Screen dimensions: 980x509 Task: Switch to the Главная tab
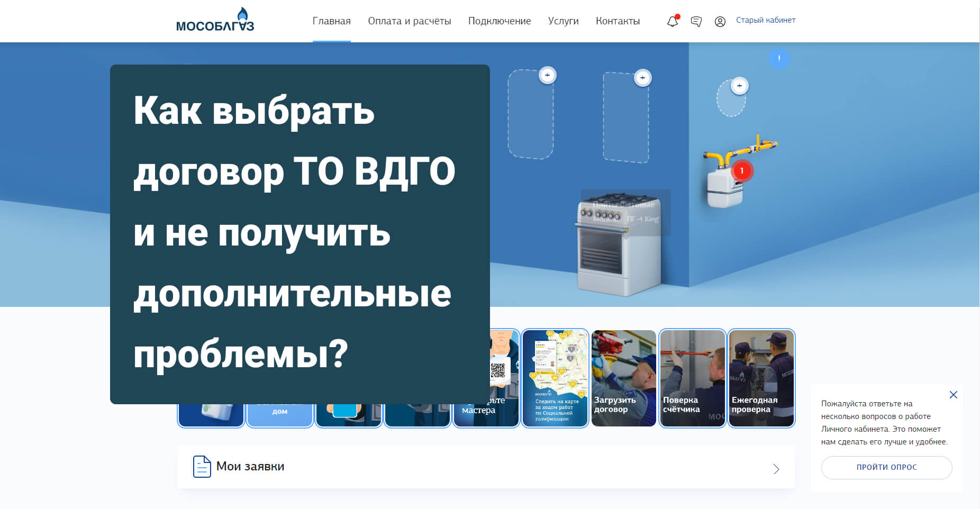click(x=331, y=21)
